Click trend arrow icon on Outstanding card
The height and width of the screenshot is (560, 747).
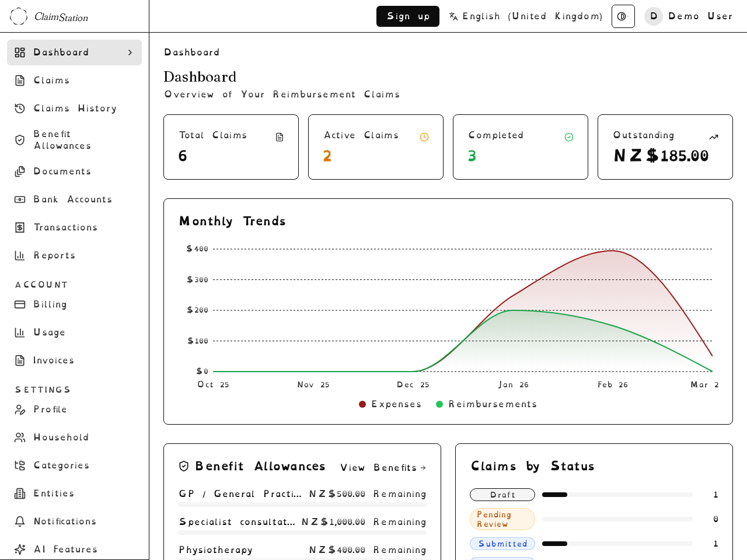click(714, 137)
